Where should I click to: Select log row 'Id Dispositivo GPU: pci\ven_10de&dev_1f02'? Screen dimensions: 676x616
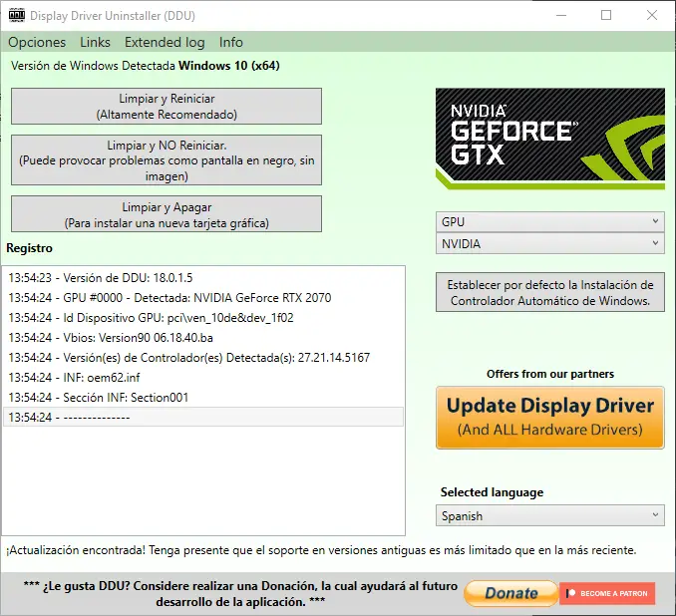pyautogui.click(x=203, y=318)
